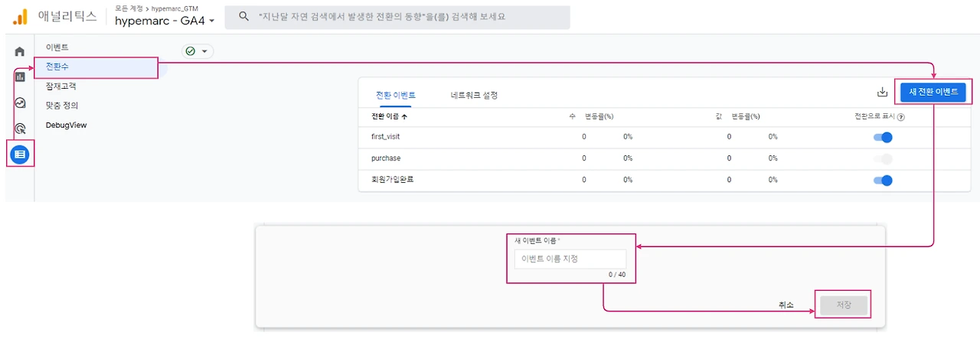Open the Home icon in the sidebar
This screenshot has height=339, width=980.
[20, 51]
